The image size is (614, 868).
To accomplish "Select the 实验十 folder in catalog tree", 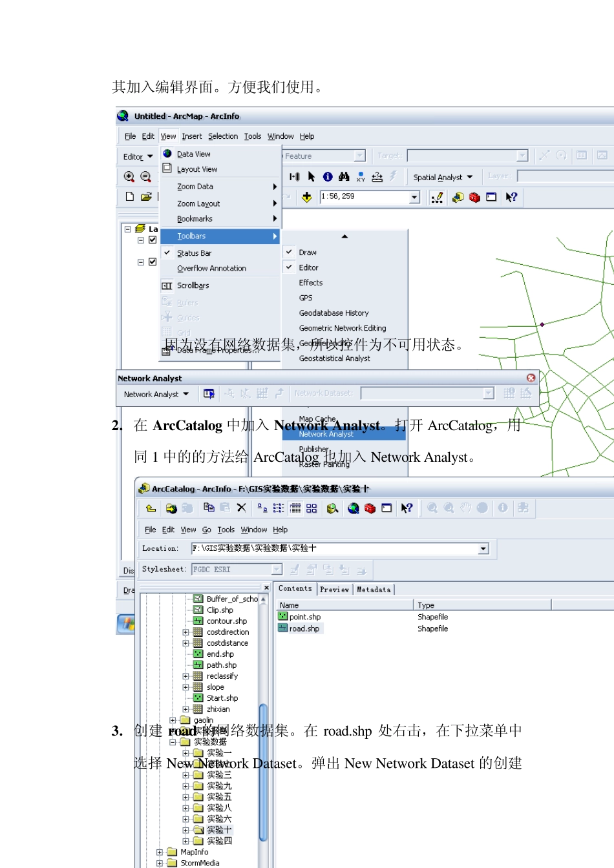I will 213,830.
